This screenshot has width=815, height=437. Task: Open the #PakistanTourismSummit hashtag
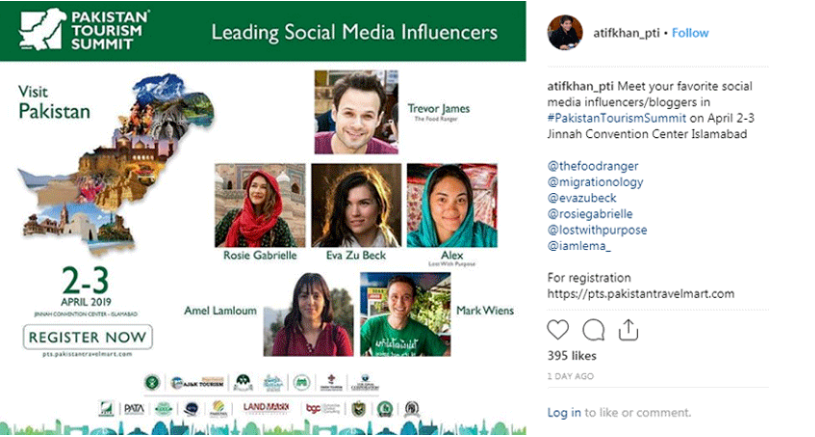click(x=616, y=118)
